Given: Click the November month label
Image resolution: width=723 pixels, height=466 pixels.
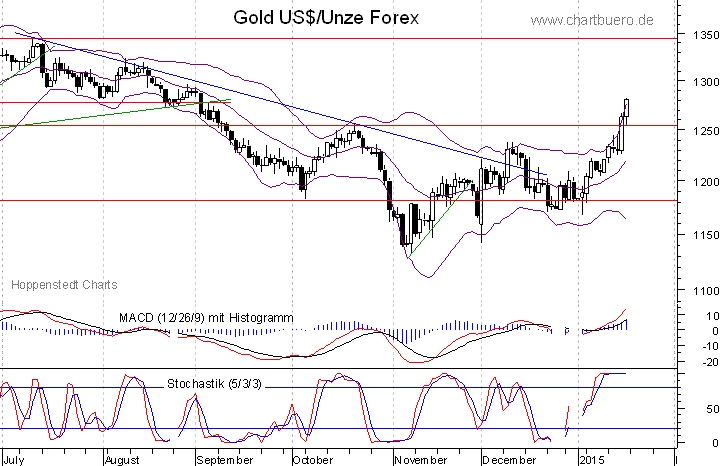Looking at the screenshot, I should tap(421, 460).
